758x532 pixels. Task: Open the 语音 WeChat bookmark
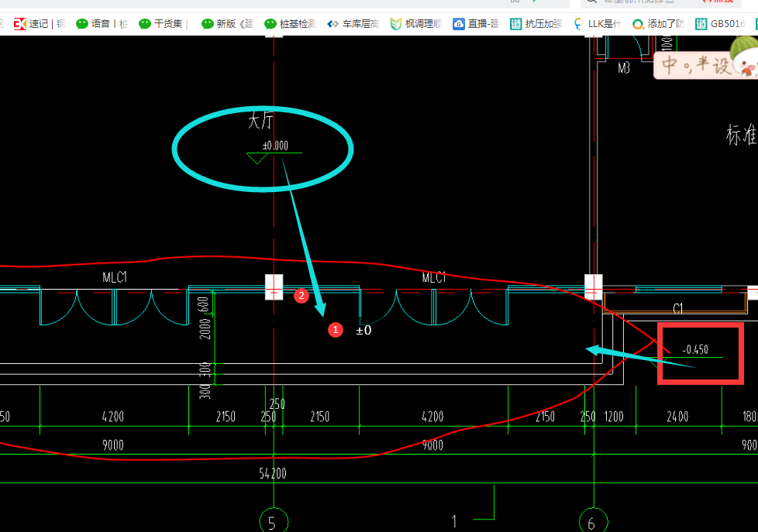(x=102, y=24)
